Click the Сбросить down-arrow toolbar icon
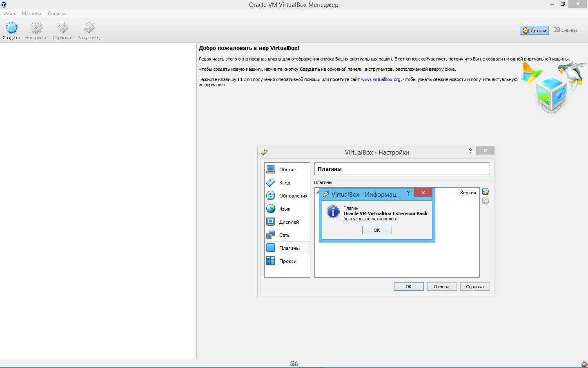Screen dimensions: 588x368 (62, 28)
